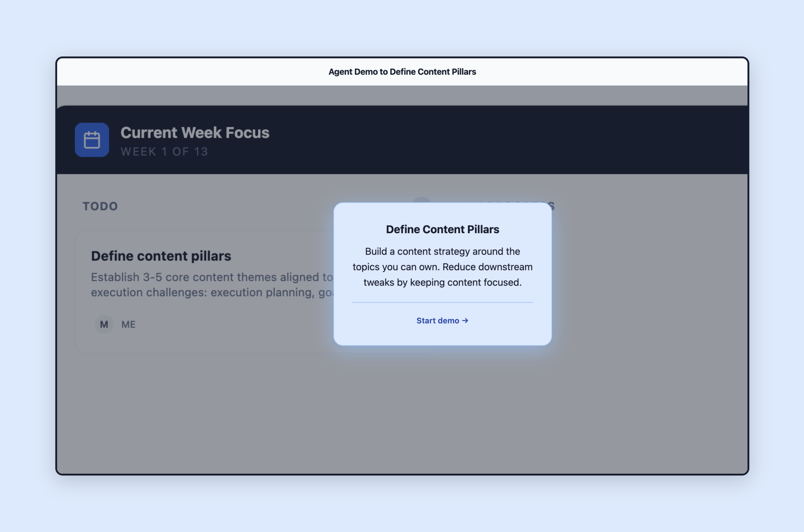Click the arrow icon next to Start demo

click(465, 320)
